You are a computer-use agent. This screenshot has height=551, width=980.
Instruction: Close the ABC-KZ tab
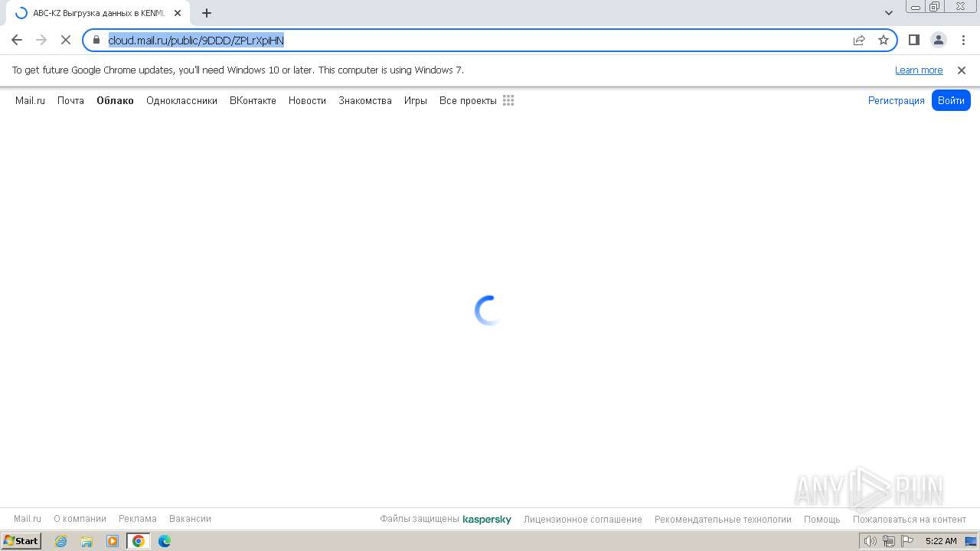pyautogui.click(x=178, y=13)
